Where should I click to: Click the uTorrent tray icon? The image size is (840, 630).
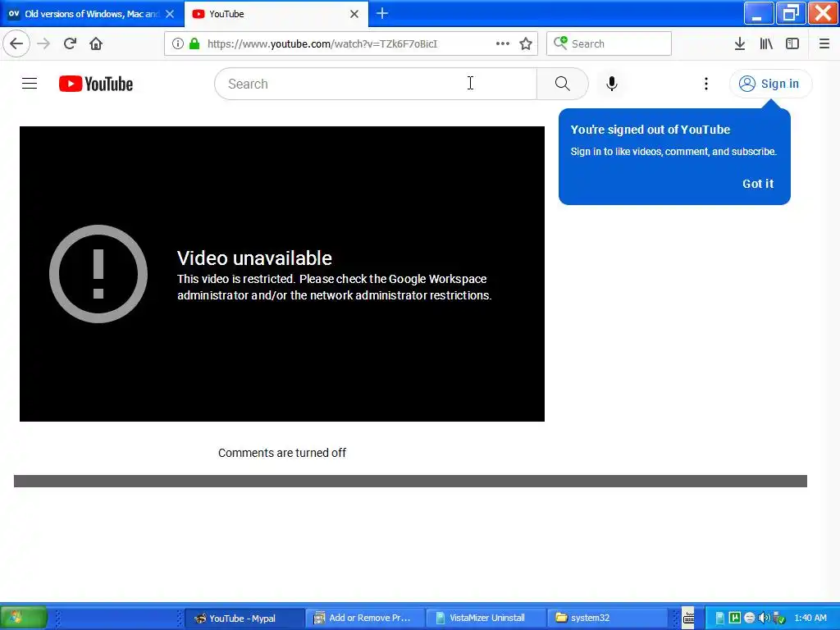pos(734,619)
